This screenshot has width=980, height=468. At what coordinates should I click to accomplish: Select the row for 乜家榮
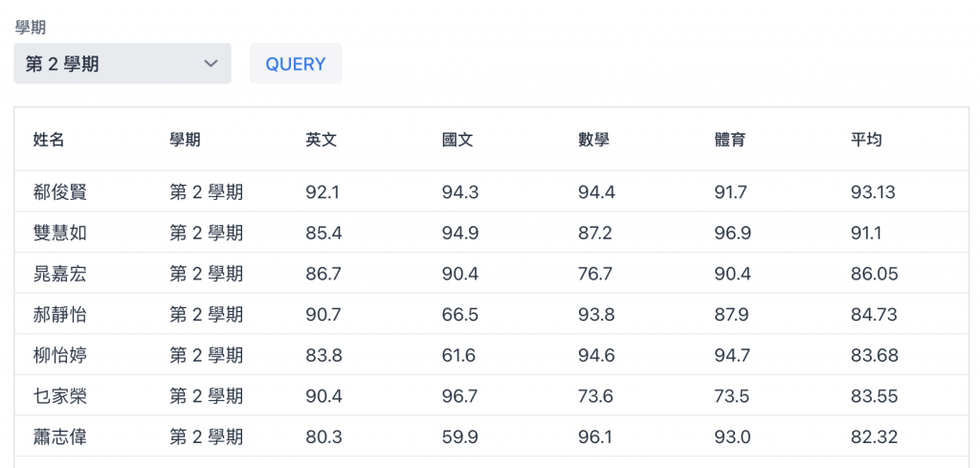coord(491,395)
